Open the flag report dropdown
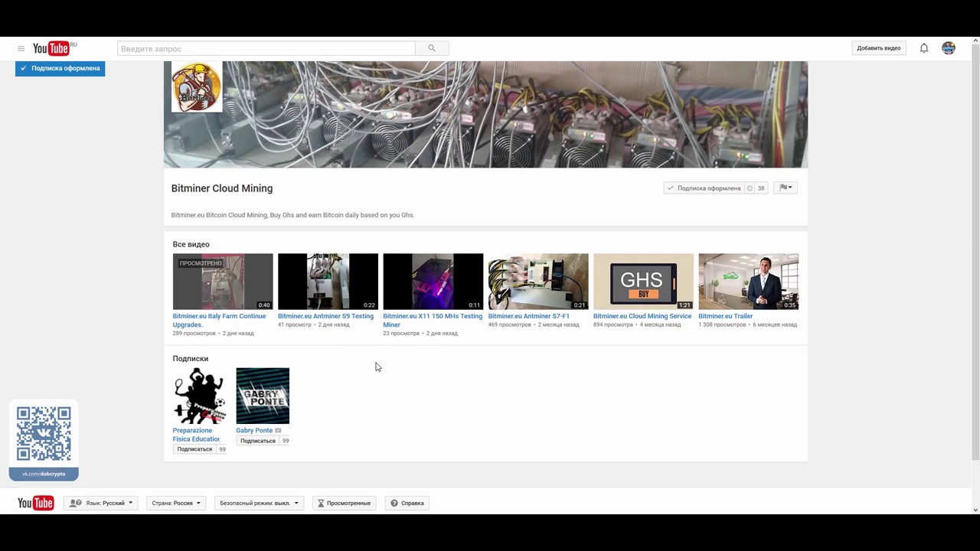This screenshot has height=551, width=980. (785, 188)
